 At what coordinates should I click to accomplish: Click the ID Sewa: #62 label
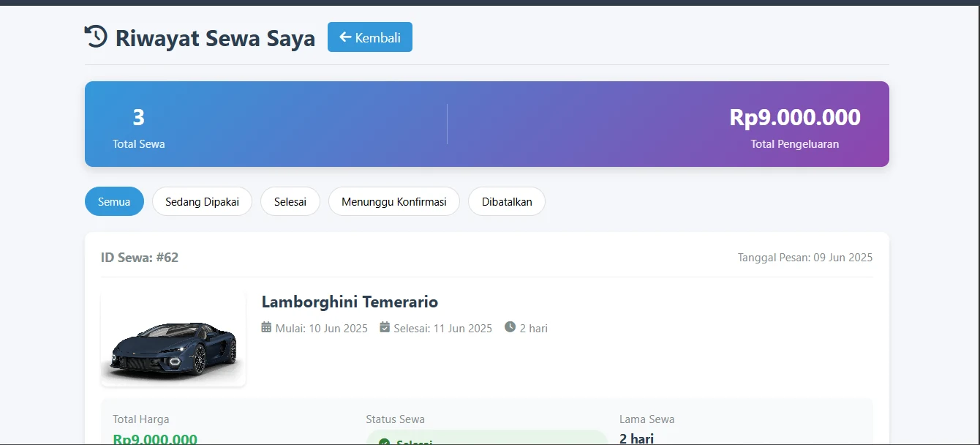[x=140, y=257]
